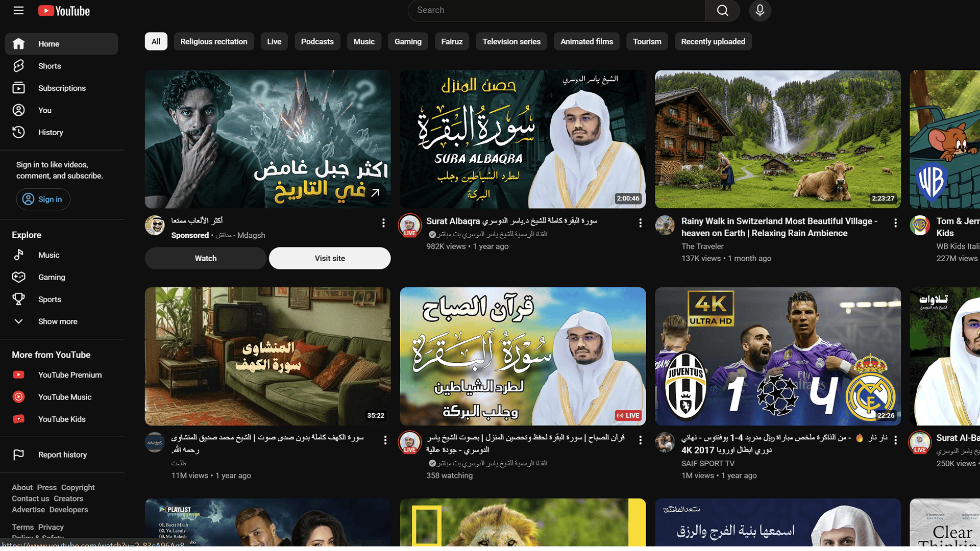Image resolution: width=980 pixels, height=551 pixels.
Task: Click the Report history flag icon
Action: coord(18,455)
